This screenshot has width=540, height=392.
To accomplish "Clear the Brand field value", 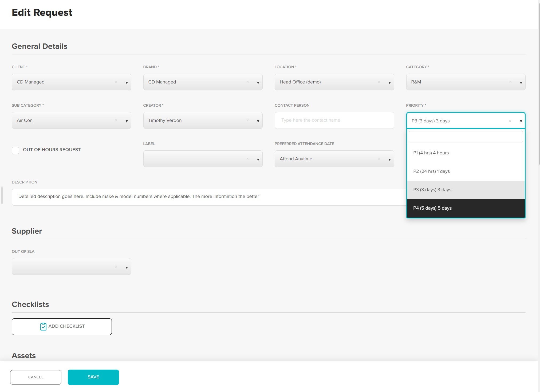I will click(x=247, y=82).
